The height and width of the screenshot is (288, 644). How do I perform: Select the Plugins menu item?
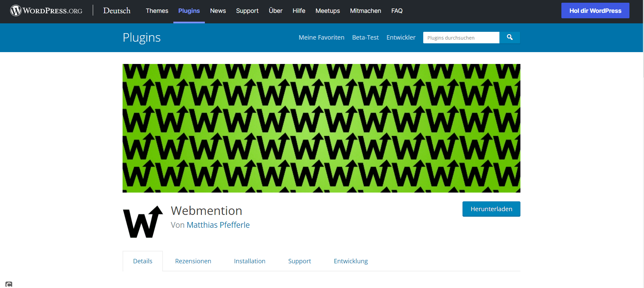[x=189, y=11]
